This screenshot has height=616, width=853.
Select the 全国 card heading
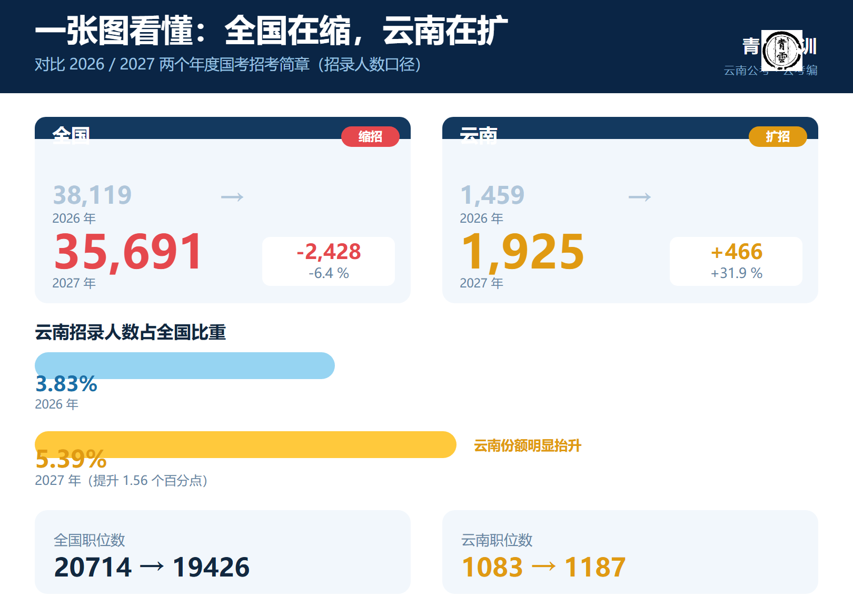coord(71,135)
